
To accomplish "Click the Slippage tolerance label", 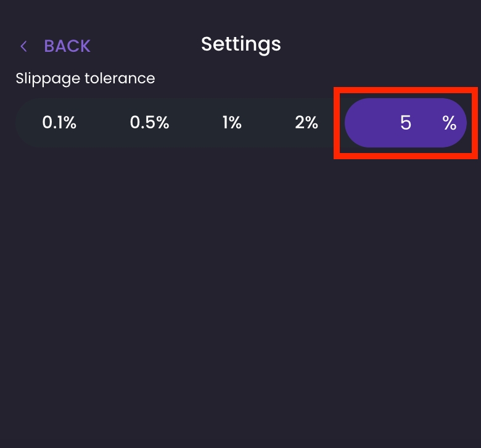I will (x=85, y=78).
